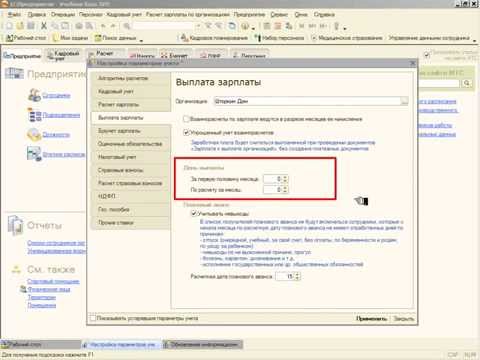480x360 pixels.
Task: Select the Налоговый учет section
Action: pos(131,157)
